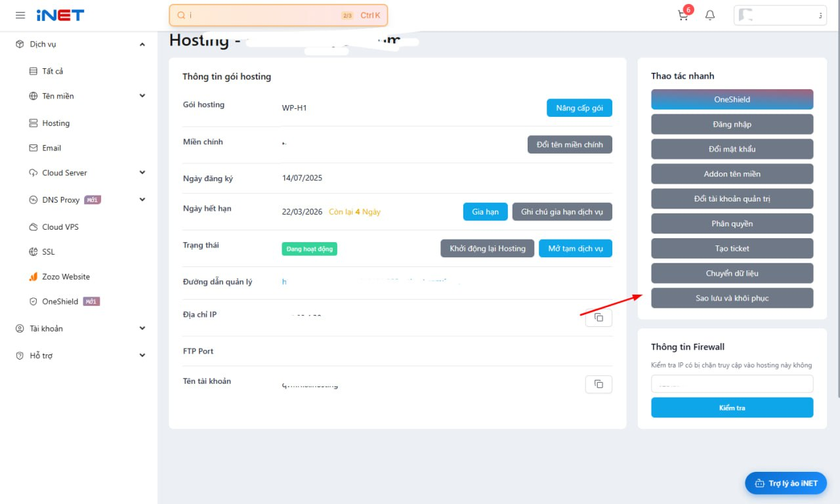Collapse the Dịch vụ section
This screenshot has width=840, height=504.
click(x=142, y=45)
